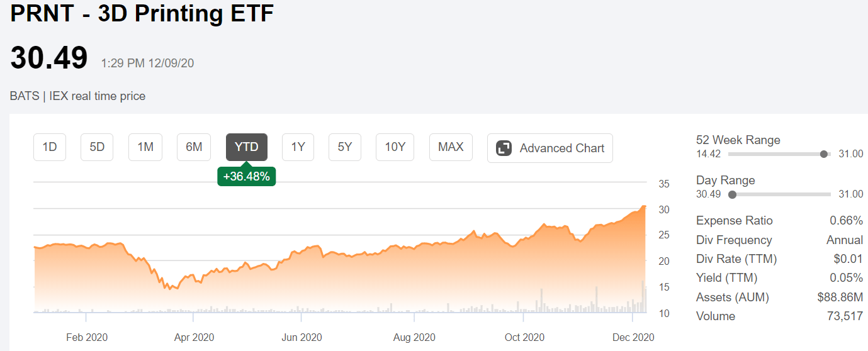This screenshot has height=351, width=868.
Task: Click the 52 Week Range slider handle
Action: (x=824, y=154)
